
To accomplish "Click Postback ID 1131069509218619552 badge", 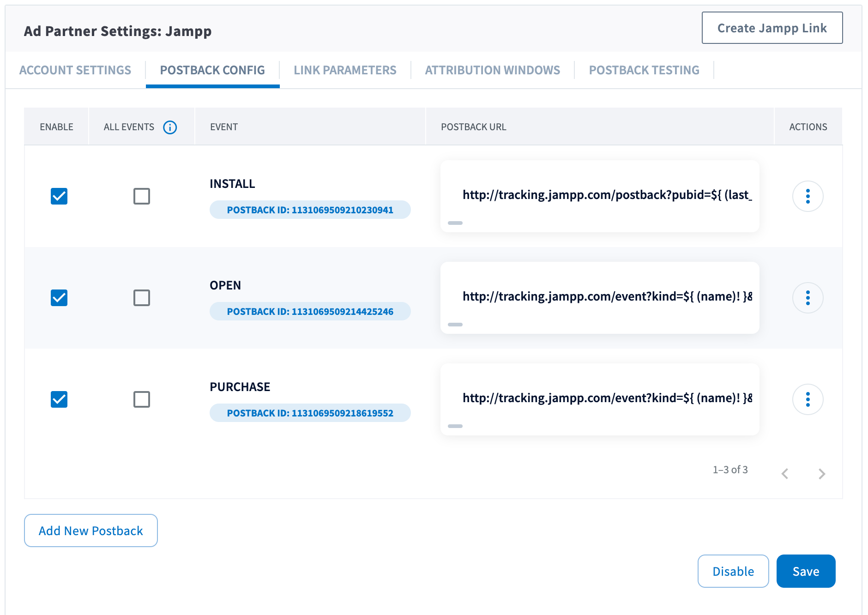I will click(x=310, y=413).
